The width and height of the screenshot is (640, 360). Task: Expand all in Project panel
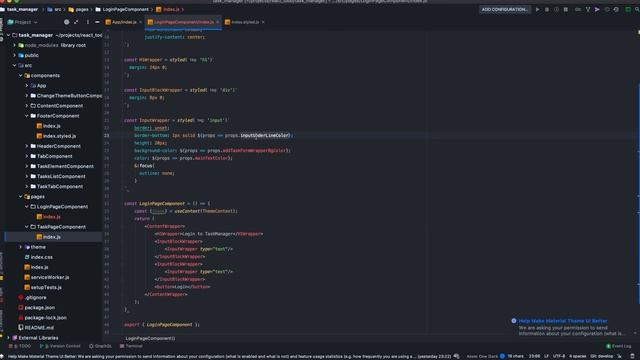[x=76, y=22]
